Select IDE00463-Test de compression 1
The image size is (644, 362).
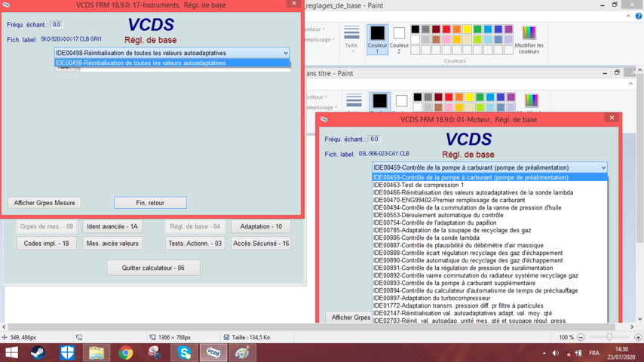(x=489, y=185)
